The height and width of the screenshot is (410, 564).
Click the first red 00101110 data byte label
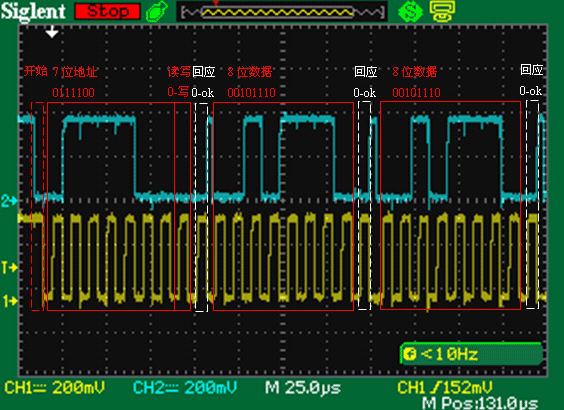point(251,93)
